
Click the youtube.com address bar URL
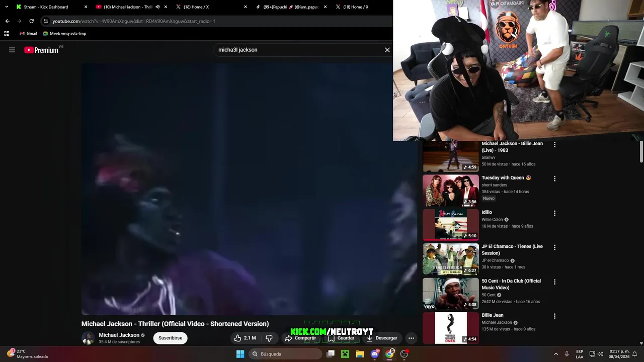tap(134, 21)
